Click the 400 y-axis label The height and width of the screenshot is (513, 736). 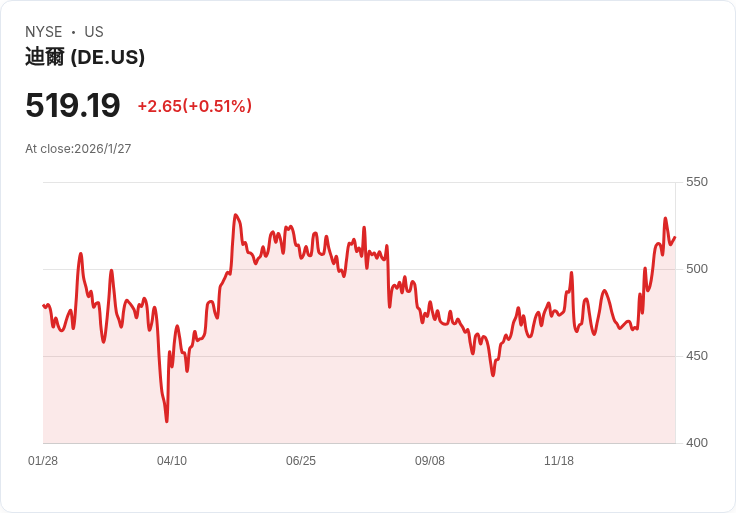coord(696,443)
